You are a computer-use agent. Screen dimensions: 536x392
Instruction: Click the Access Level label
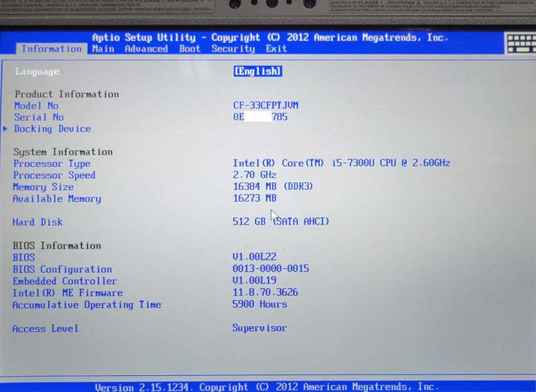(45, 329)
